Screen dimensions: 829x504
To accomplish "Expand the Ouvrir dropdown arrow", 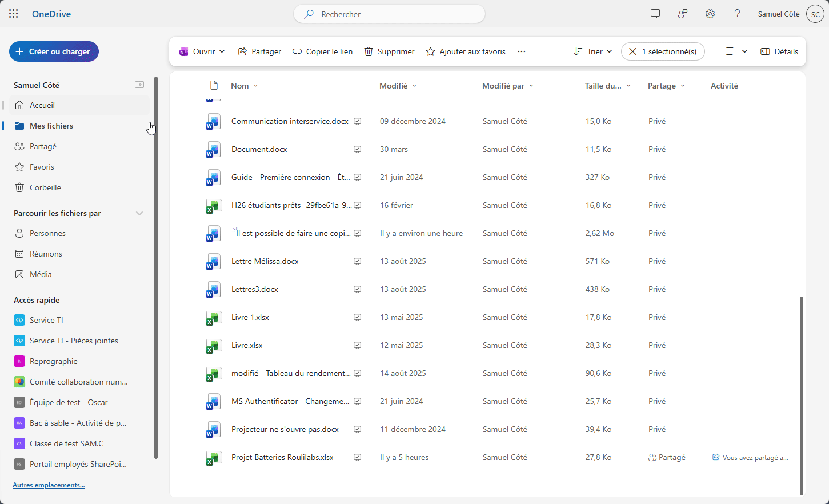I will (x=222, y=51).
